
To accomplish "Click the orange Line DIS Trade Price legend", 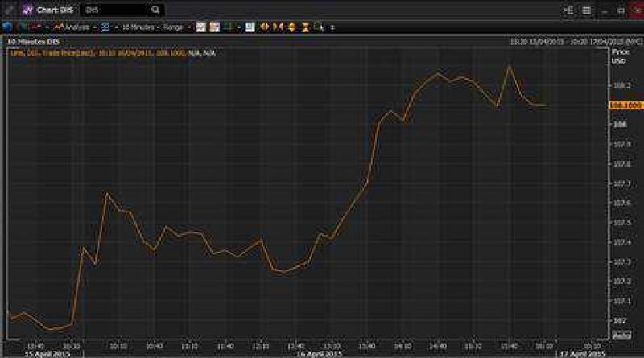I will [x=97, y=52].
